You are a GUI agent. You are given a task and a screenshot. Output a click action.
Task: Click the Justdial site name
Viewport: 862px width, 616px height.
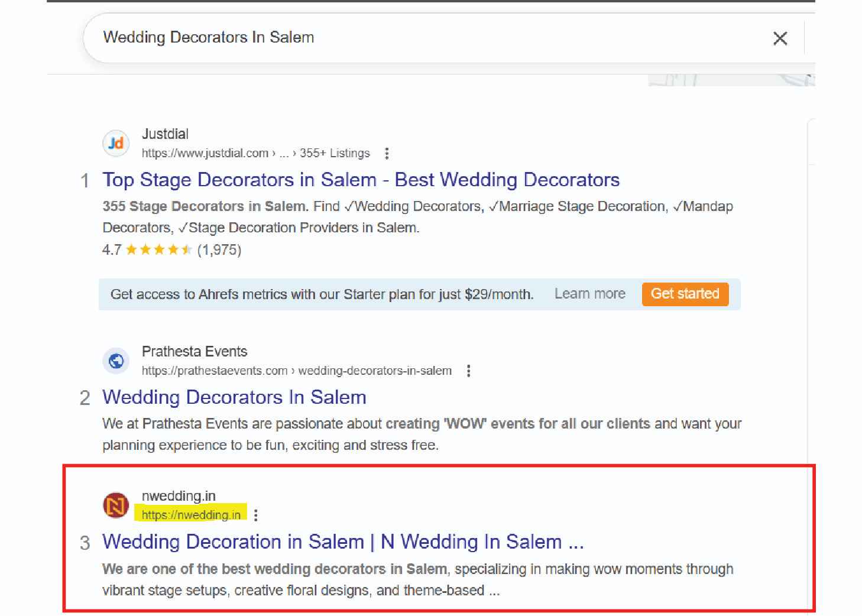165,134
